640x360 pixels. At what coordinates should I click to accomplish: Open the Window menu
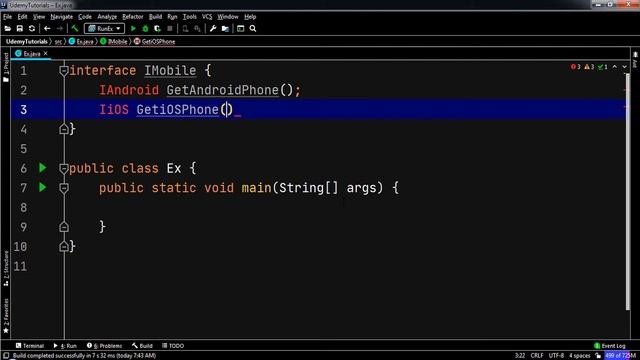[228, 17]
